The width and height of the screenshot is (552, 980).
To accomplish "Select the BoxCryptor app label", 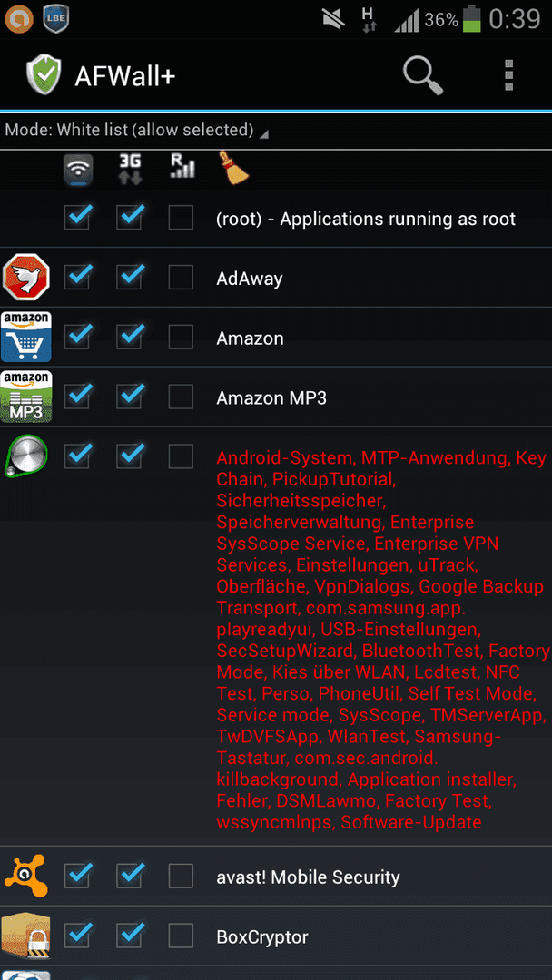I will tap(262, 936).
